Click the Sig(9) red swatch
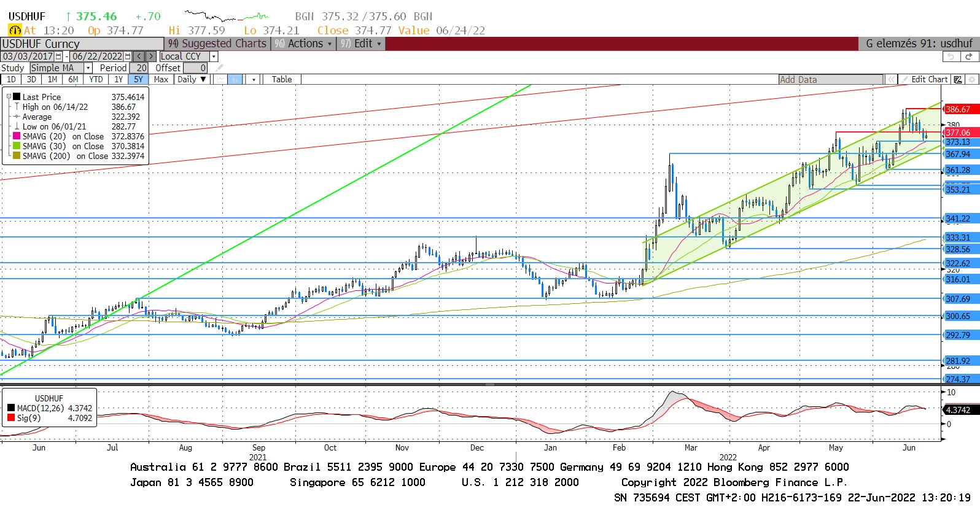Viewport: 980px width, 518px height. coord(11,418)
